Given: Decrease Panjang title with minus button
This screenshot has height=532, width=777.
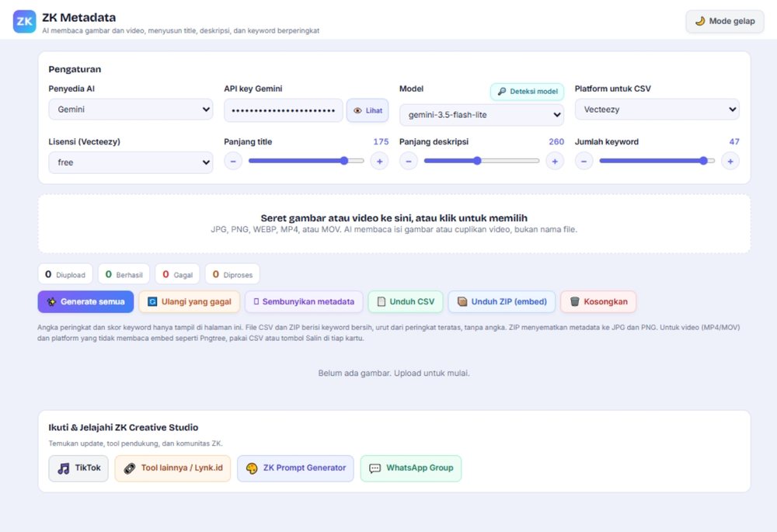Looking at the screenshot, I should (x=233, y=162).
